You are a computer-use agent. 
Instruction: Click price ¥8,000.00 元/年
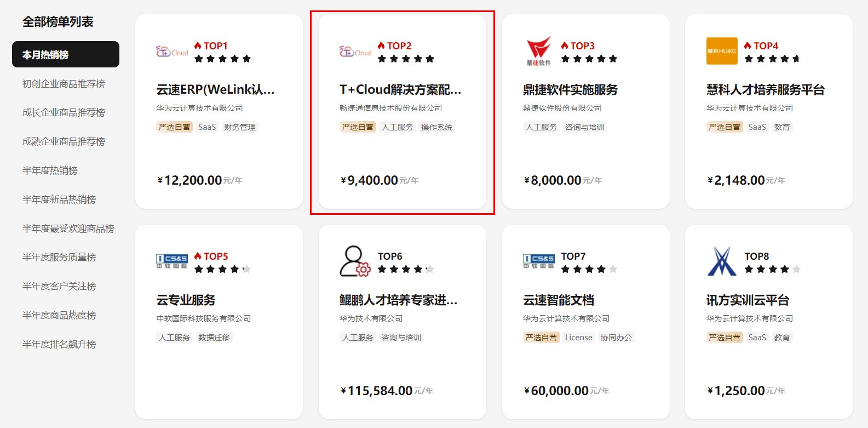563,180
